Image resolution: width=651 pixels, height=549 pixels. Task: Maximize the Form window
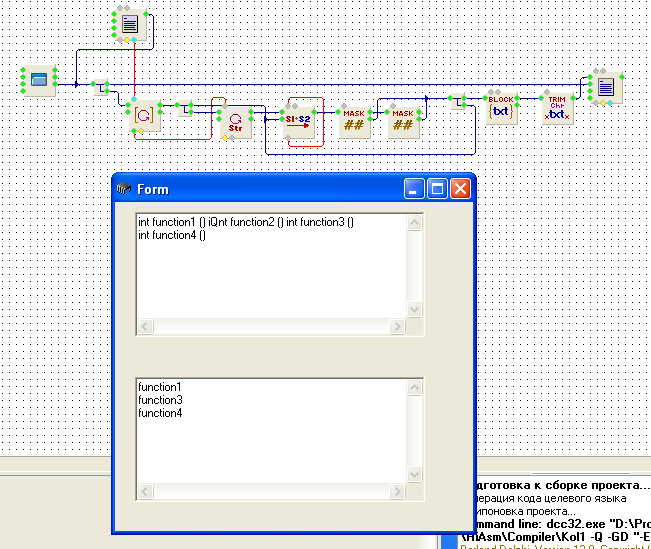coord(437,189)
